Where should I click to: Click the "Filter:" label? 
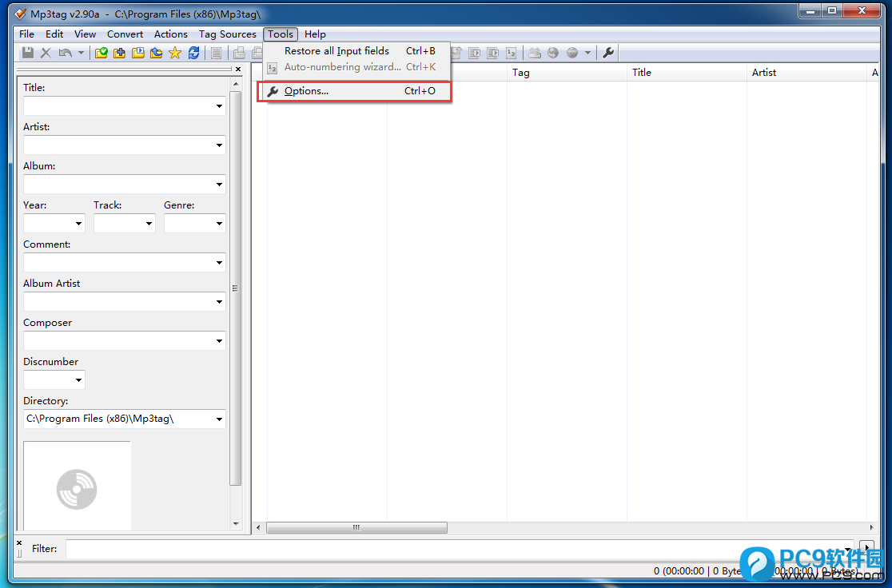[x=45, y=549]
